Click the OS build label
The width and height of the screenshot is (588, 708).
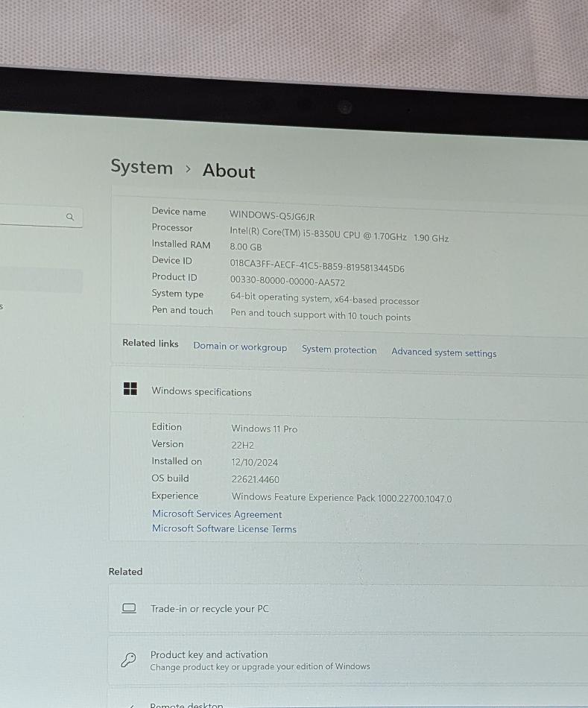pyautogui.click(x=170, y=478)
